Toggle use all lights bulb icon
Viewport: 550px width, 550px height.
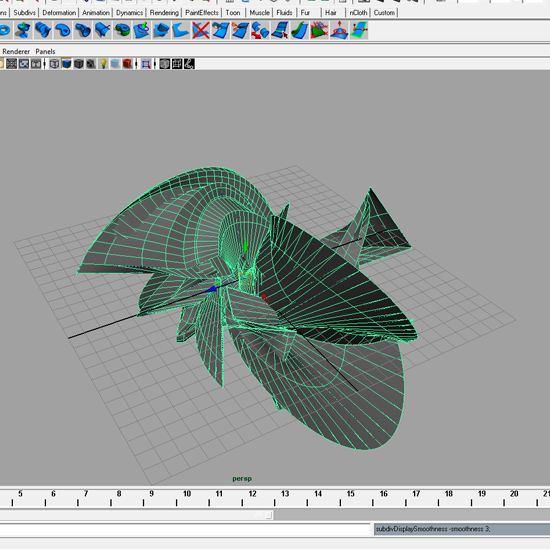coord(103,64)
